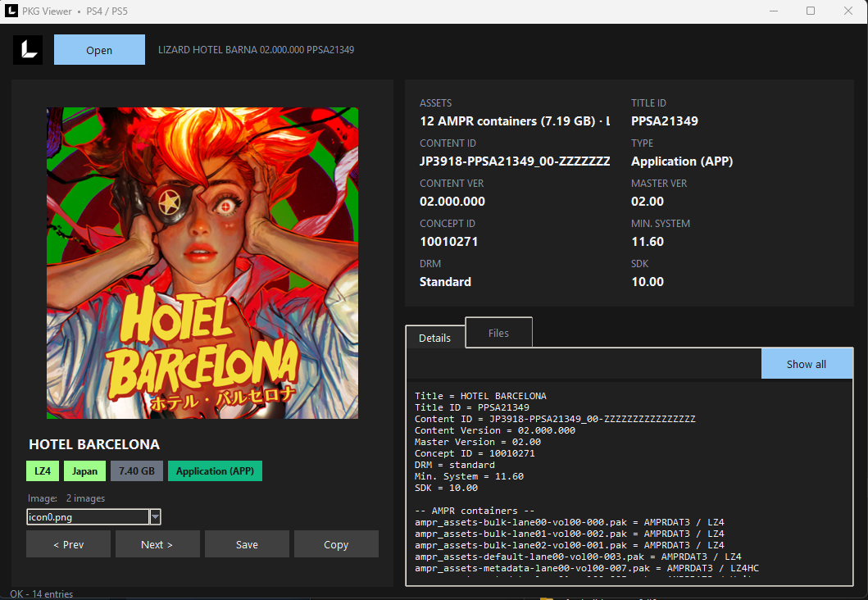Click the Lizard logo icon beside Open
The width and height of the screenshot is (868, 600).
click(x=28, y=50)
